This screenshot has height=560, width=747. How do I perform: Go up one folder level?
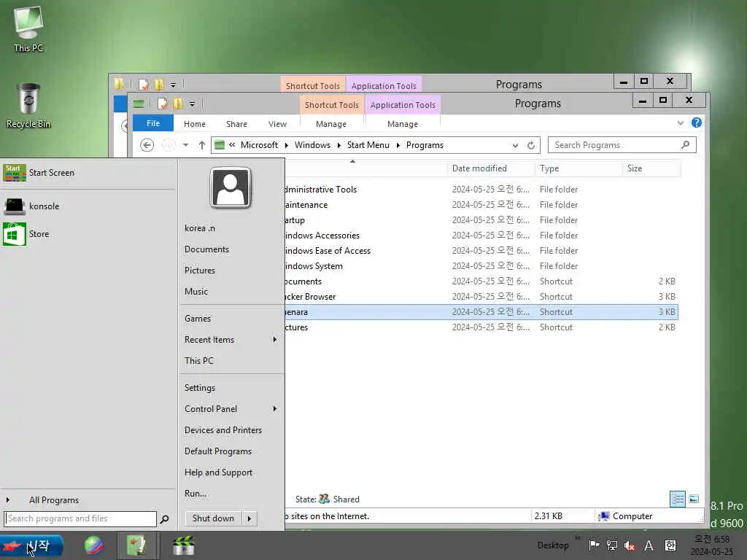(x=202, y=145)
